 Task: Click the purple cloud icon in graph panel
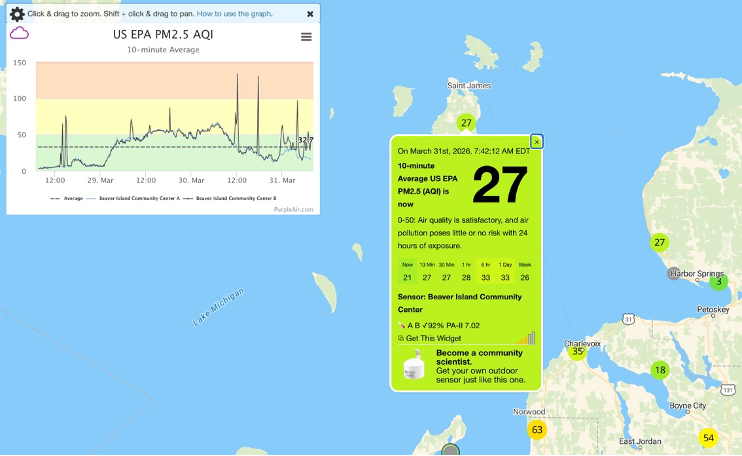pyautogui.click(x=19, y=33)
